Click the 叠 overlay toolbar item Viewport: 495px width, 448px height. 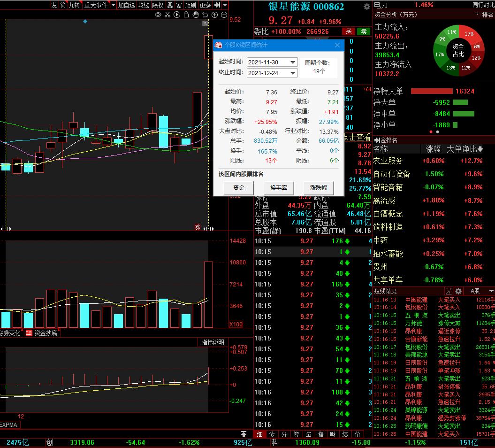(170, 5)
